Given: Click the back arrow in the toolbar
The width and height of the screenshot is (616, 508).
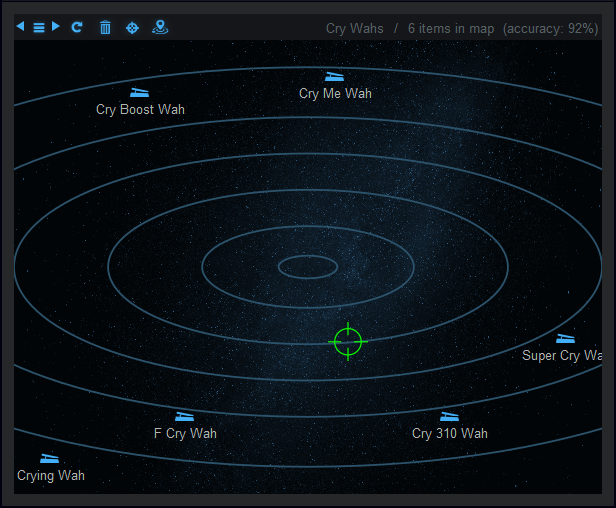Looking at the screenshot, I should pos(20,26).
